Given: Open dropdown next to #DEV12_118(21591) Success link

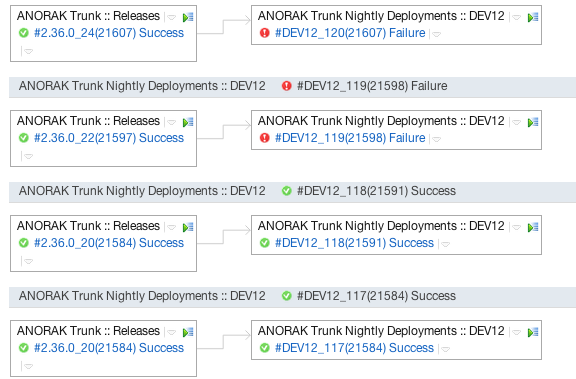Looking at the screenshot, I should (445, 244).
